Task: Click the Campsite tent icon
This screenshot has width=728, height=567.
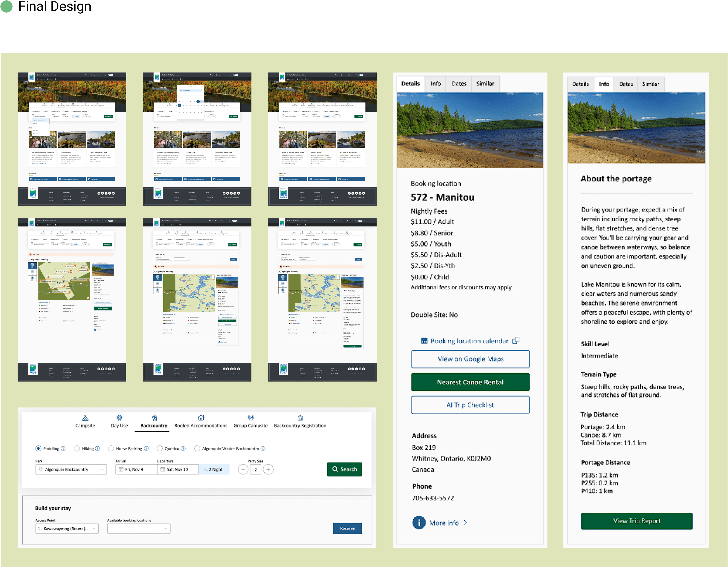Action: [x=85, y=418]
